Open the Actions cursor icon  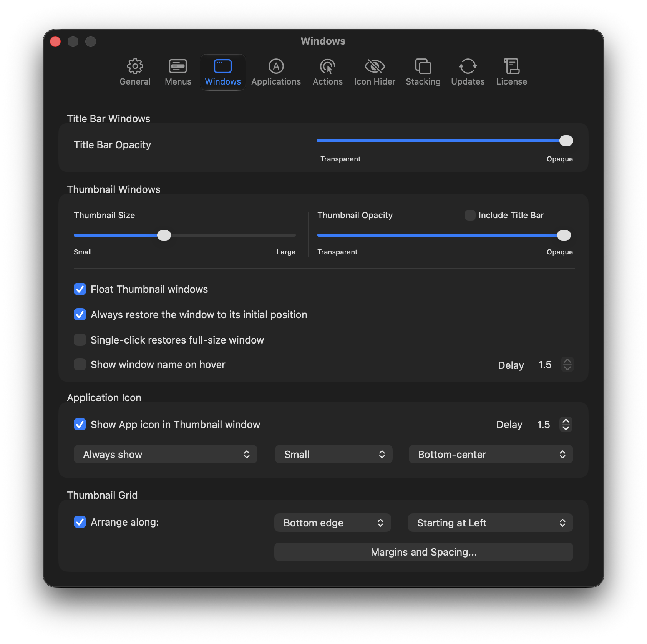[327, 66]
